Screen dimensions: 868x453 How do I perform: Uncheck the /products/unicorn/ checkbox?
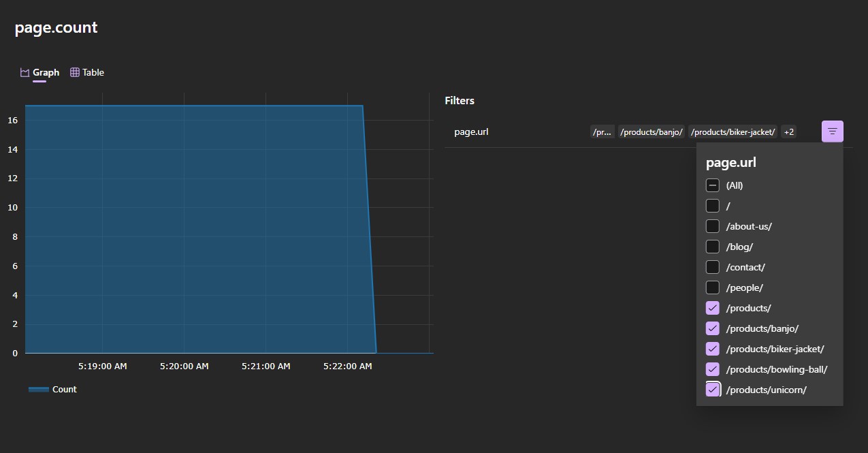point(712,390)
